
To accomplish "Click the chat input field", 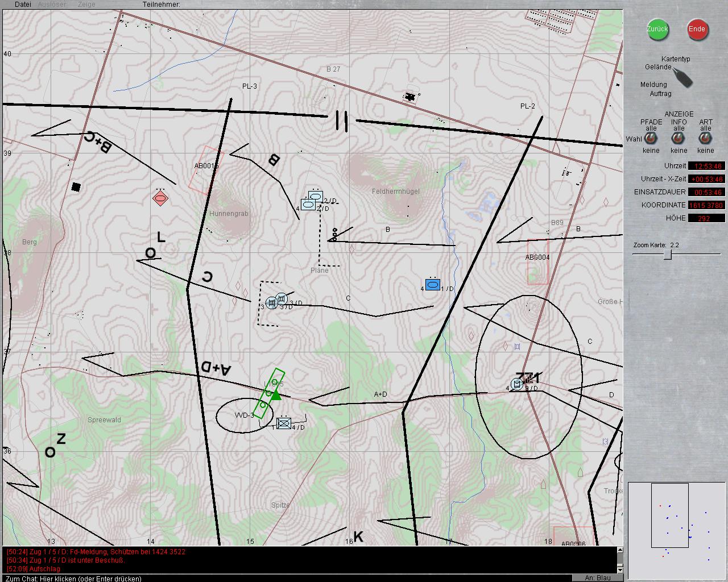I will pyautogui.click(x=284, y=578).
